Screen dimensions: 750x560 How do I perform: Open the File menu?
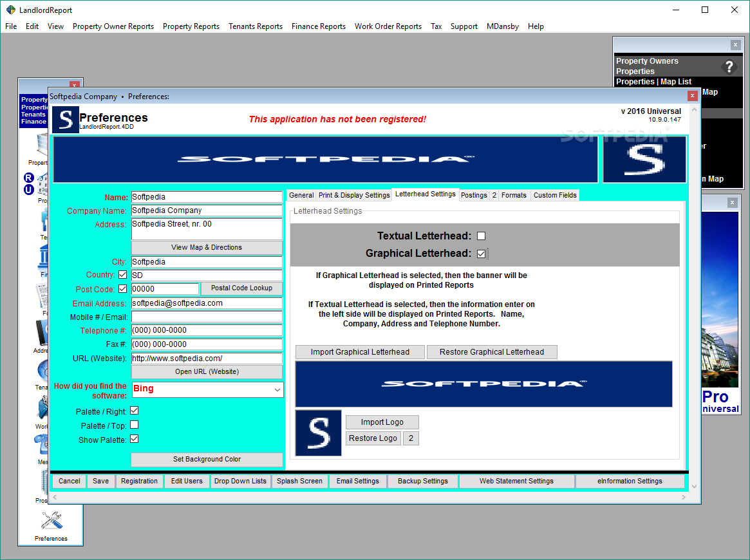pyautogui.click(x=11, y=26)
